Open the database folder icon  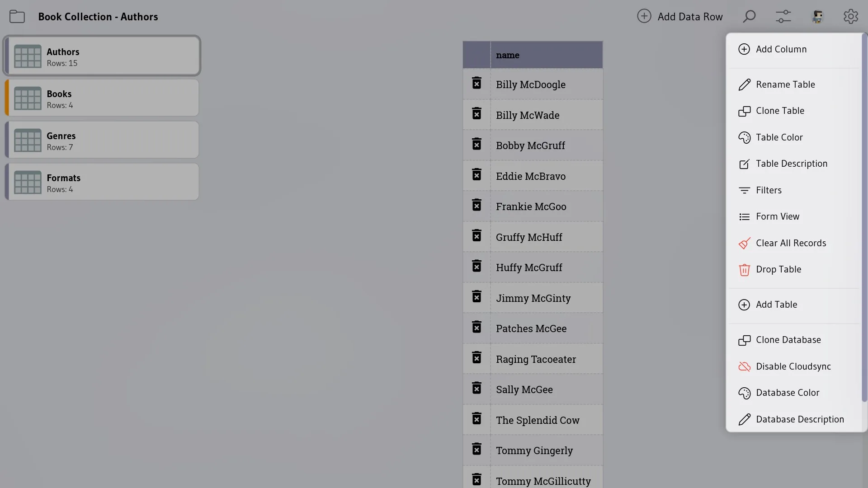tap(17, 17)
